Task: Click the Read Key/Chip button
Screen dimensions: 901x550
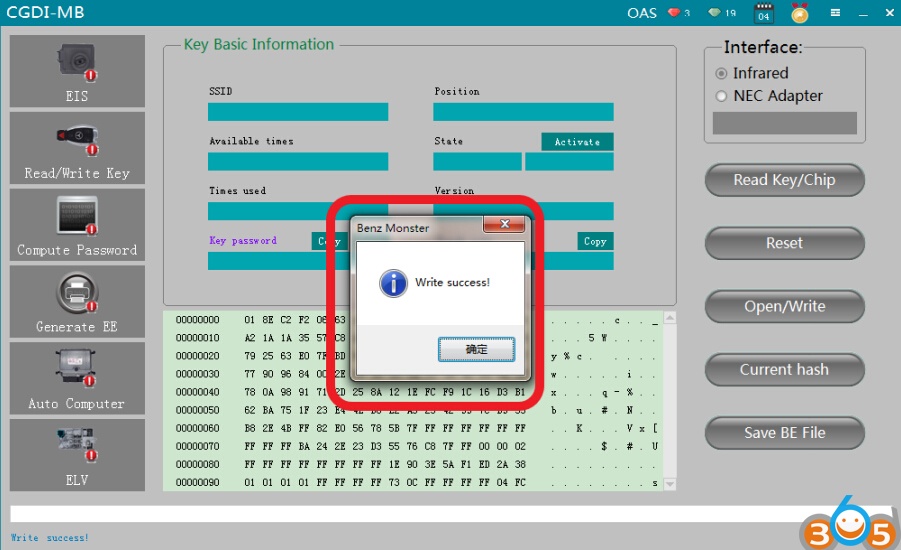Action: point(784,180)
